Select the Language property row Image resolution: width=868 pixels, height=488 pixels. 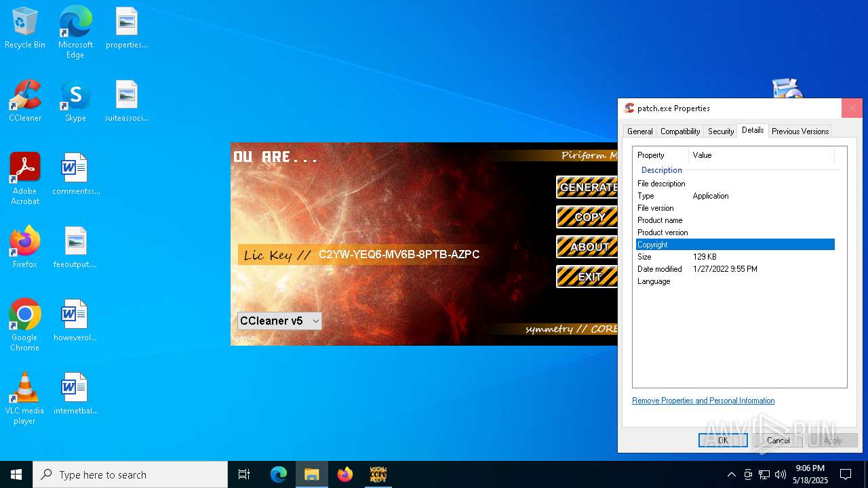(x=735, y=281)
